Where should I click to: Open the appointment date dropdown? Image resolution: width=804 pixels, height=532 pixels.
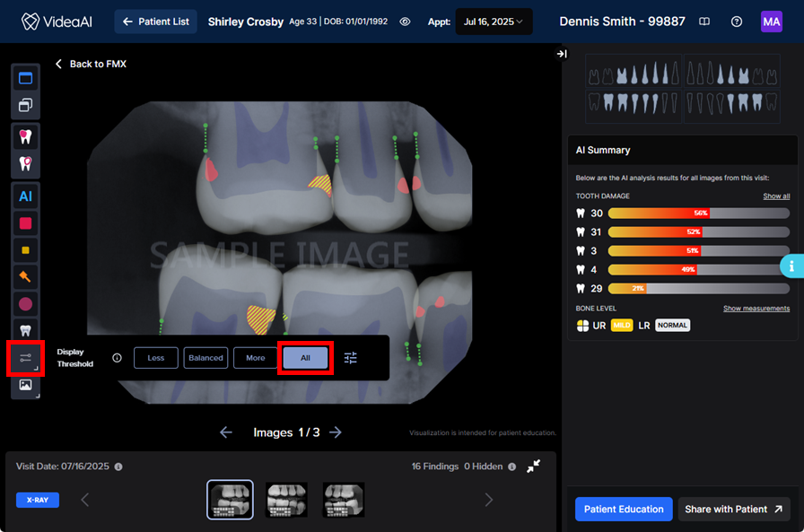tap(494, 22)
